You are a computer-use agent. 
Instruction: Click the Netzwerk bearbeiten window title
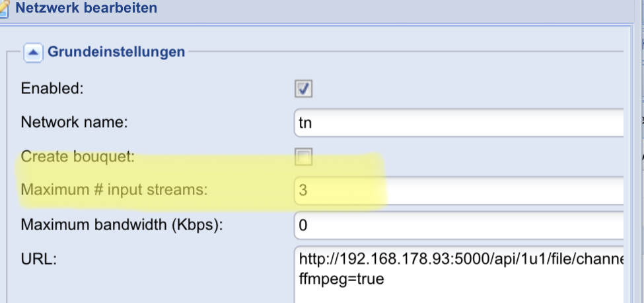(87, 8)
